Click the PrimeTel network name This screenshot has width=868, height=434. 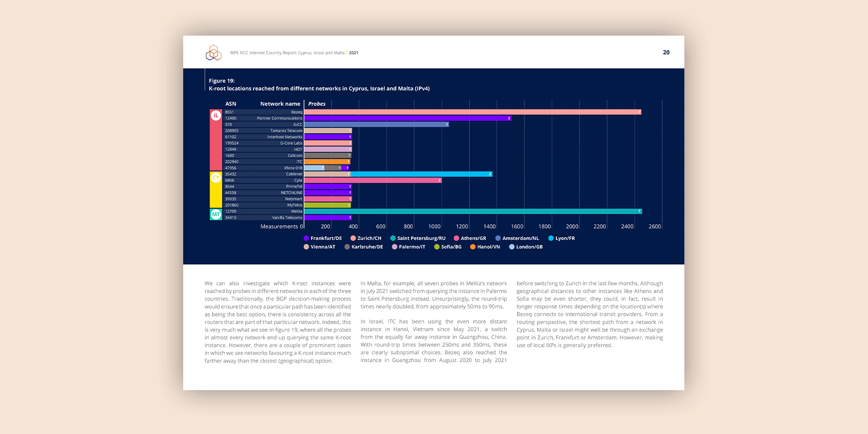coord(294,186)
